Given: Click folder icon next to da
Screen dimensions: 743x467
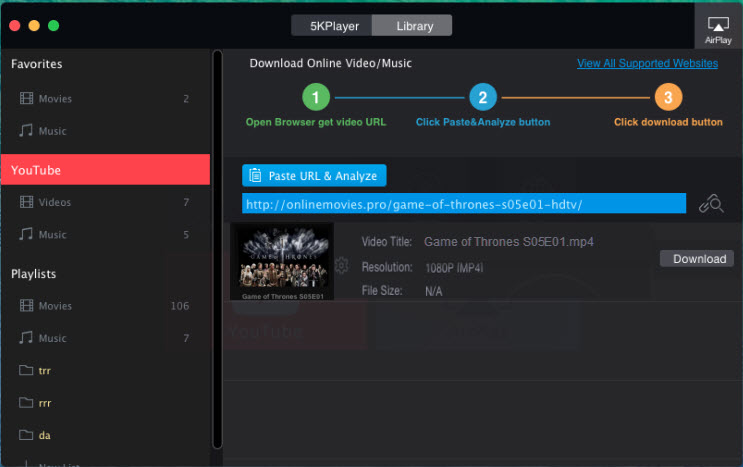Looking at the screenshot, I should pyautogui.click(x=26, y=435).
